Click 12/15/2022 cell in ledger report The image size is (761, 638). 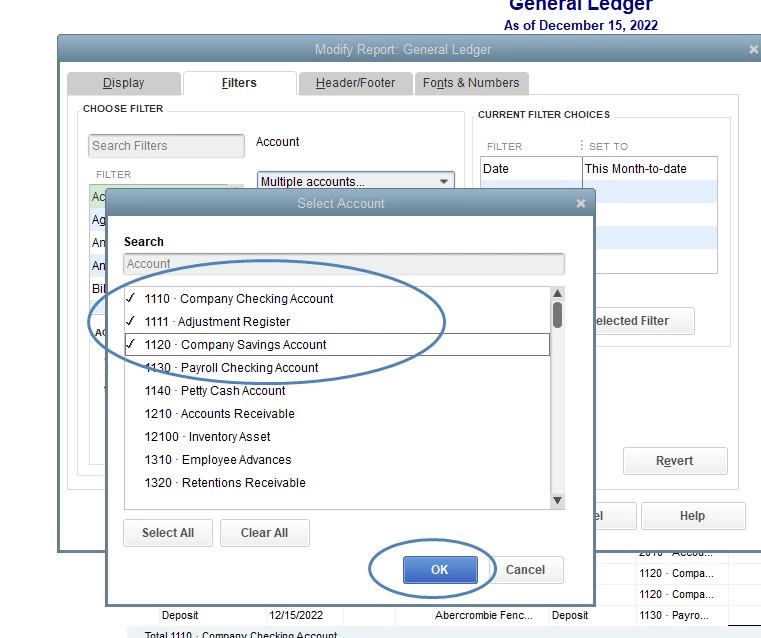point(296,615)
